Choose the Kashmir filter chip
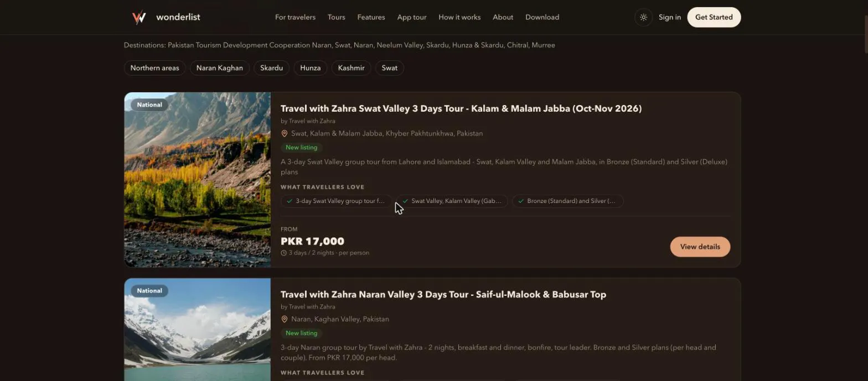Screen dimensions: 868x381 [351, 68]
